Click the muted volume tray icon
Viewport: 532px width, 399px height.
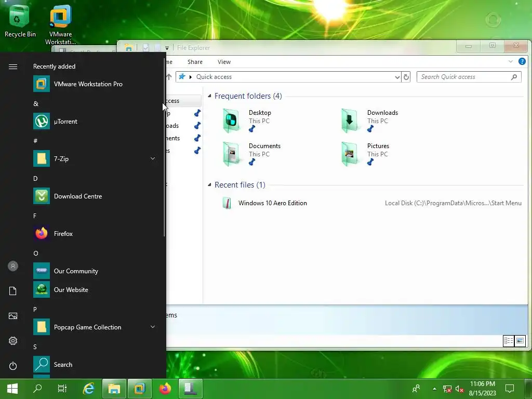(459, 389)
